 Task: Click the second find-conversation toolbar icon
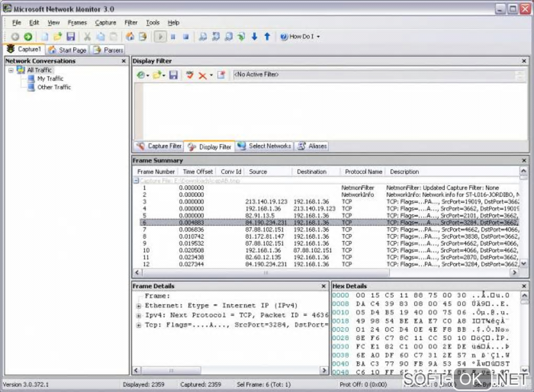(x=216, y=37)
